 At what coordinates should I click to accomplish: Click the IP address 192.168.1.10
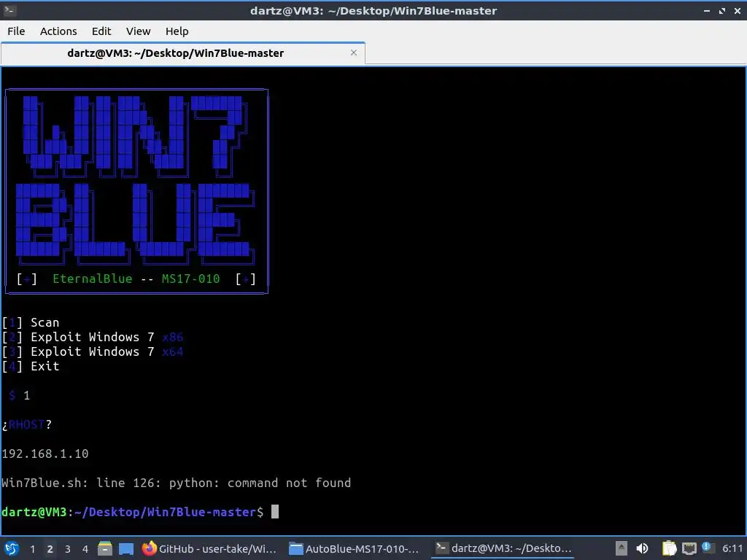[x=45, y=454]
